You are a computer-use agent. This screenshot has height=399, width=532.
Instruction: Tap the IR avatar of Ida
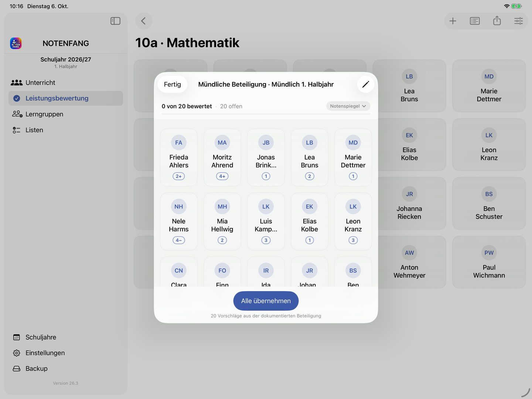pyautogui.click(x=266, y=270)
